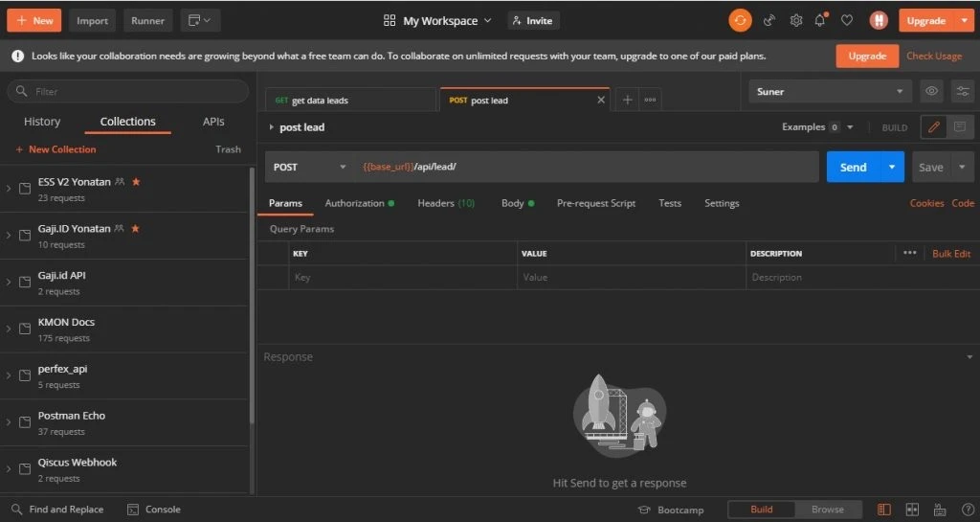Open the comments icon beside the pencil
The image size is (980, 522).
pyautogui.click(x=959, y=127)
